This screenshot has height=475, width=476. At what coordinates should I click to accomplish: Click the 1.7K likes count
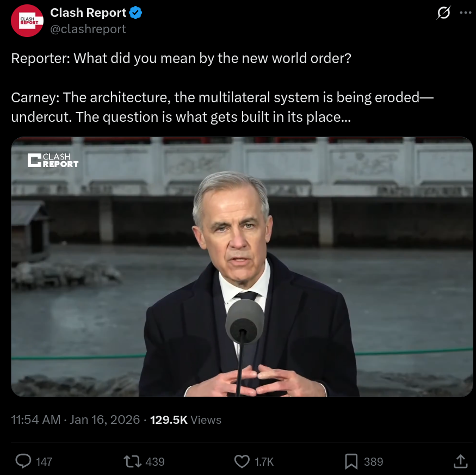coord(264,461)
